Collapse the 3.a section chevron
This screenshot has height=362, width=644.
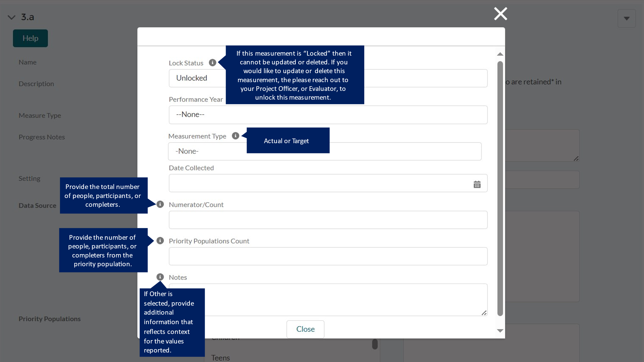coord(12,17)
